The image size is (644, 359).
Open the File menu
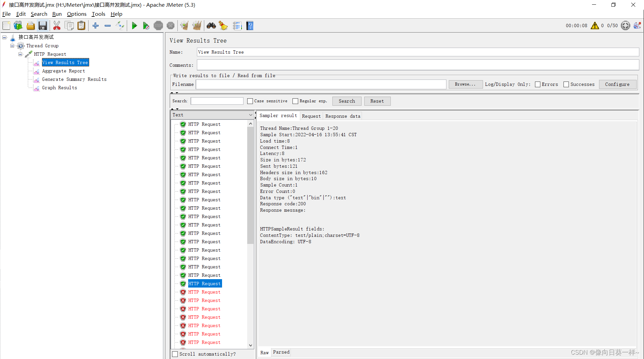tap(6, 14)
